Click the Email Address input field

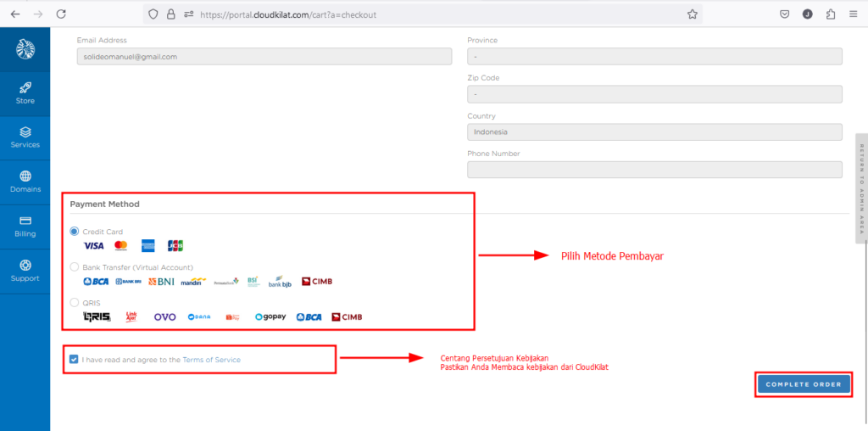[x=263, y=57]
